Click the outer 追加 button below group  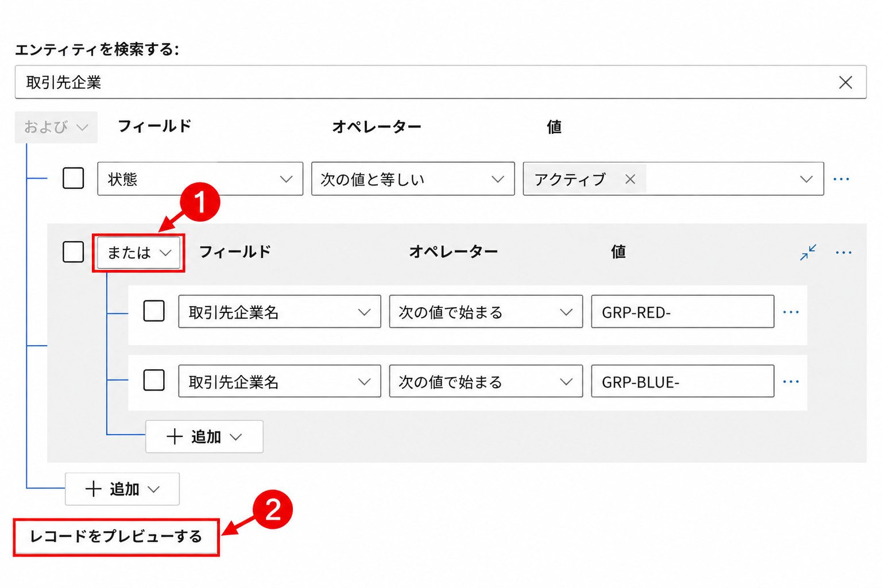click(x=122, y=489)
